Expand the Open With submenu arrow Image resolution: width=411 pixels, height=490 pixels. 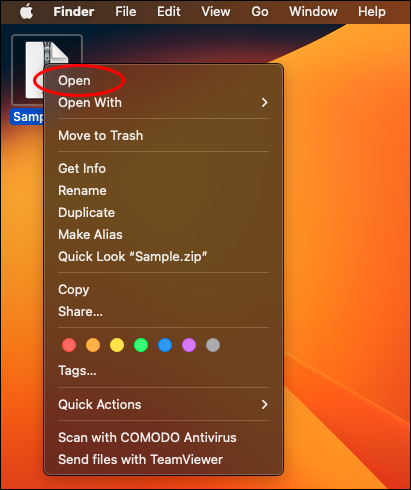[265, 103]
